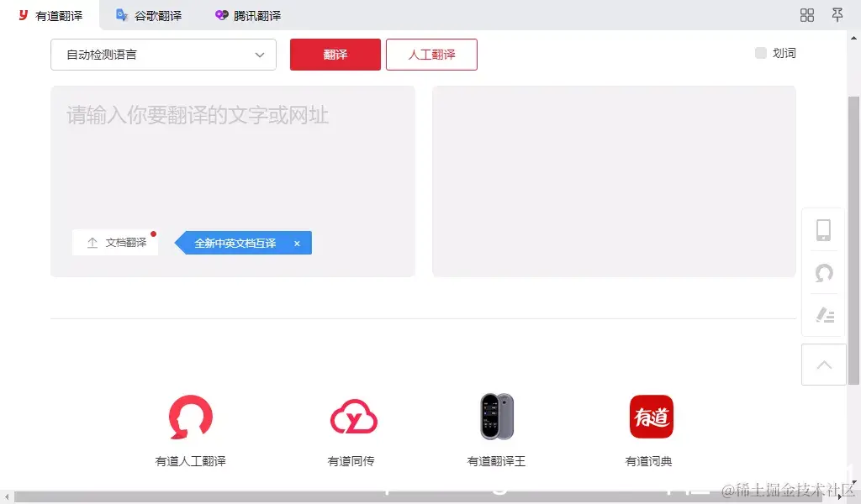Click the pin icon in top right corner
861x504 pixels.
coord(837,14)
